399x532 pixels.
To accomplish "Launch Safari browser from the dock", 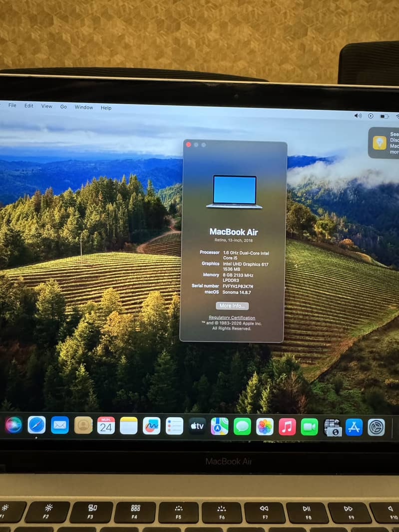I will [36, 425].
